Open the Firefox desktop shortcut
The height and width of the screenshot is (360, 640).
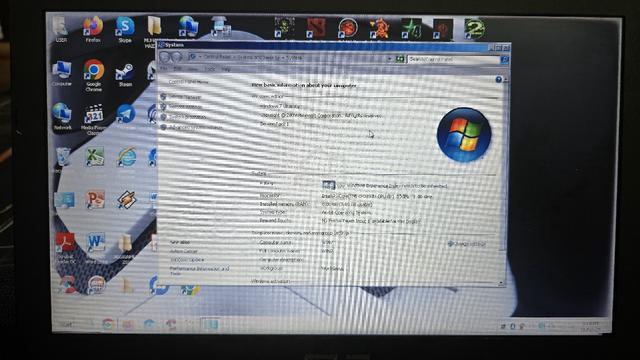pyautogui.click(x=93, y=29)
